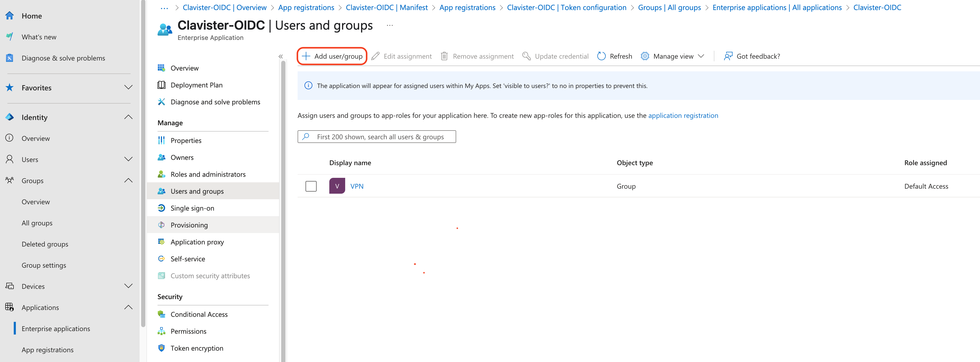Expand the Favorites section chevron
Screen dimensions: 980x362
(128, 87)
